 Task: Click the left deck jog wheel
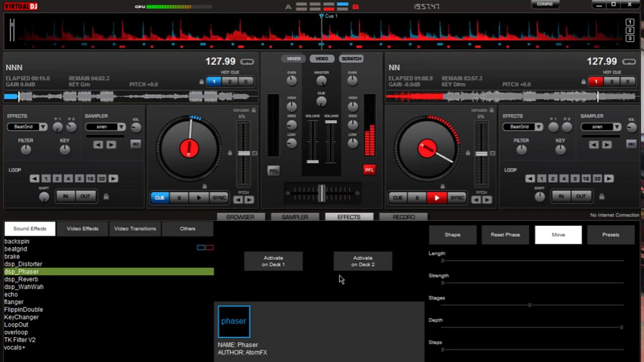click(189, 148)
